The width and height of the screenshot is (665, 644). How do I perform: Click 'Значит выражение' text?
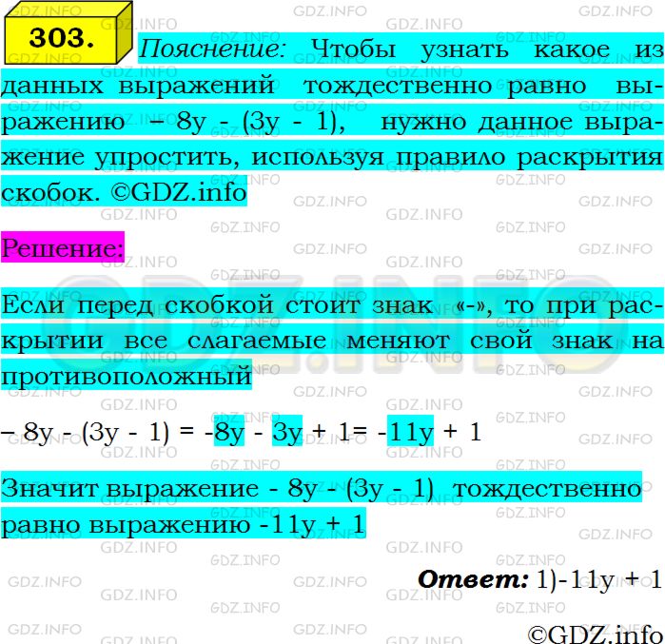tap(129, 488)
